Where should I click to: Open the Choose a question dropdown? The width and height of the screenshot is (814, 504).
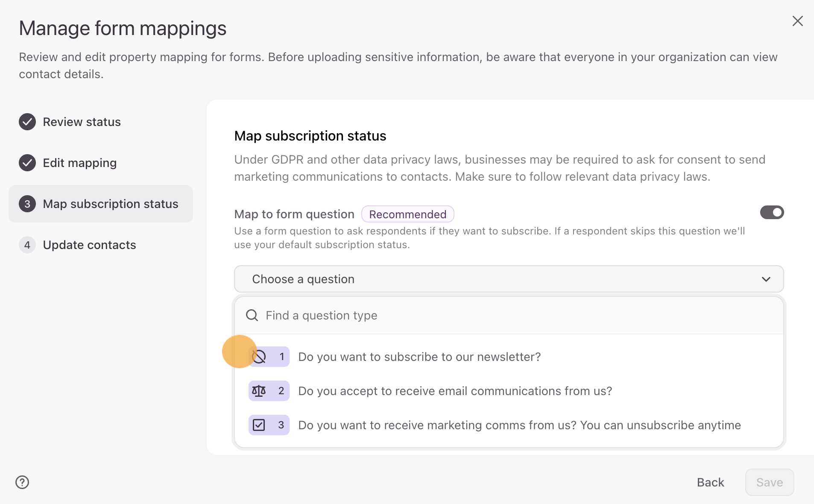click(508, 279)
